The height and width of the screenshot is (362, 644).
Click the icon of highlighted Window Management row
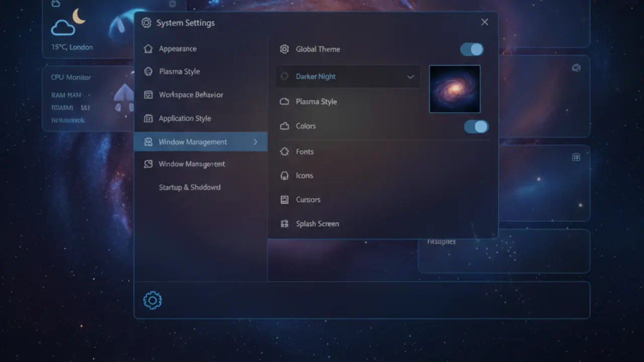click(148, 142)
